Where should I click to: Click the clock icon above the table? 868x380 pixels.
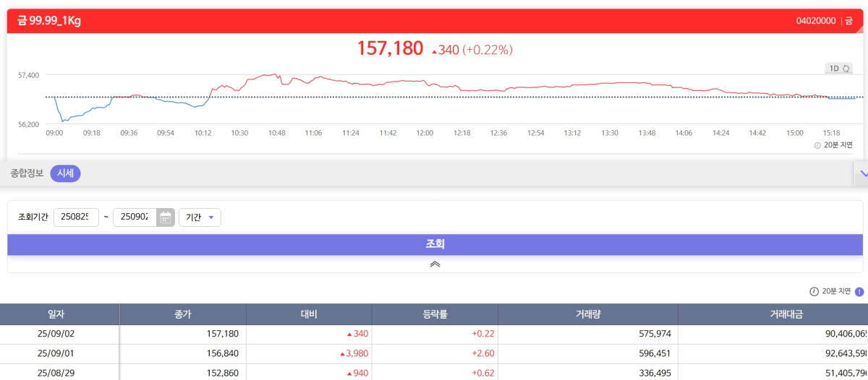click(814, 292)
